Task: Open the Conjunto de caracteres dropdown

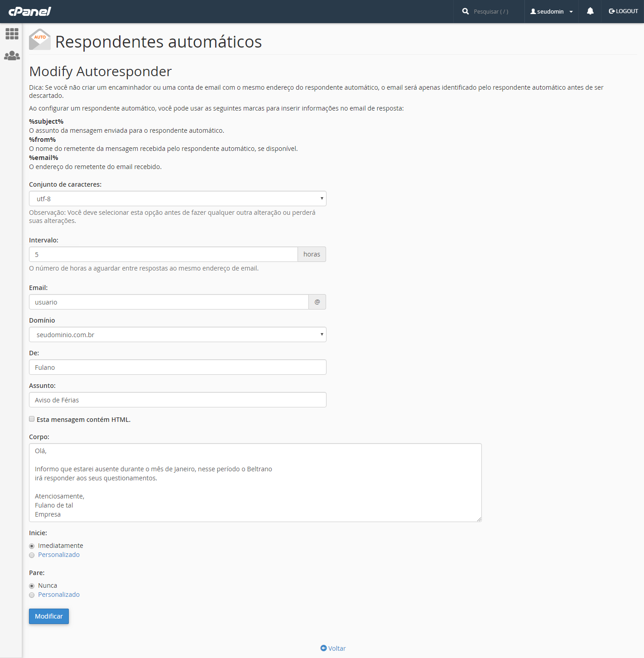Action: [178, 198]
